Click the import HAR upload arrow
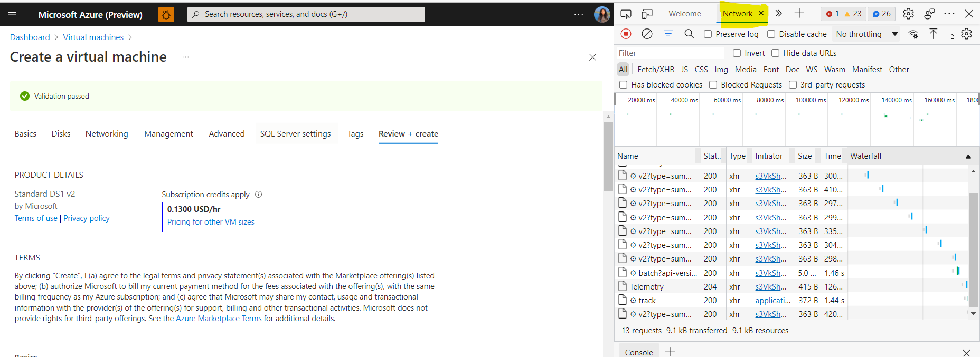 pyautogui.click(x=934, y=34)
